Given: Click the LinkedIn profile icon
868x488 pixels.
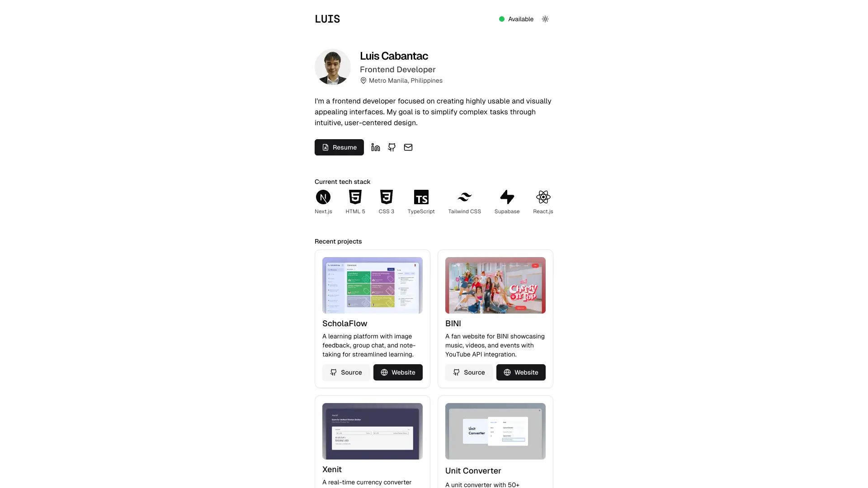Looking at the screenshot, I should (x=376, y=147).
